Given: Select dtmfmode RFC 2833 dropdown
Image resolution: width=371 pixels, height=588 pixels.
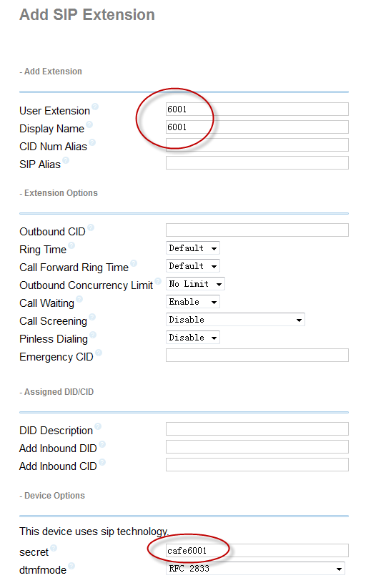Looking at the screenshot, I should pyautogui.click(x=255, y=569).
